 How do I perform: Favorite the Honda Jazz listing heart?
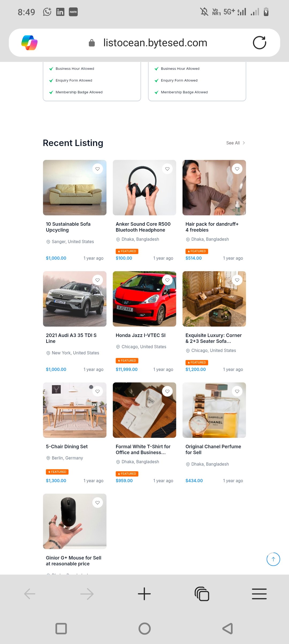[x=167, y=280]
